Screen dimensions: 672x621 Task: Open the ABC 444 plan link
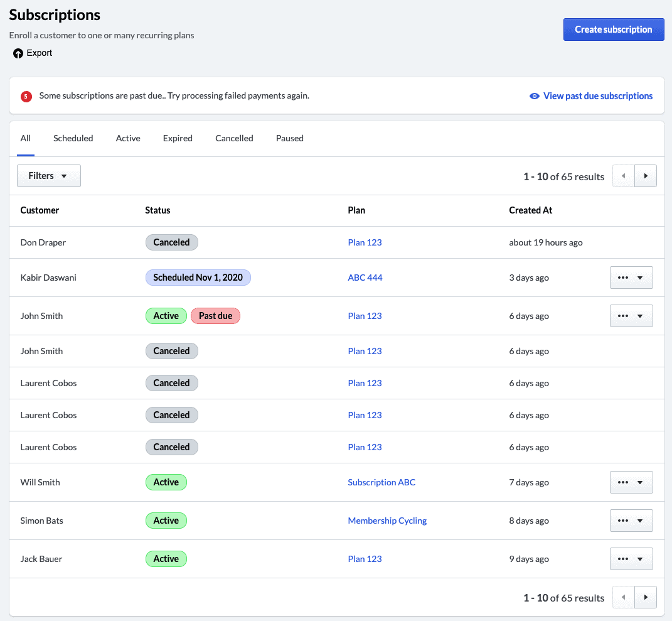click(365, 278)
